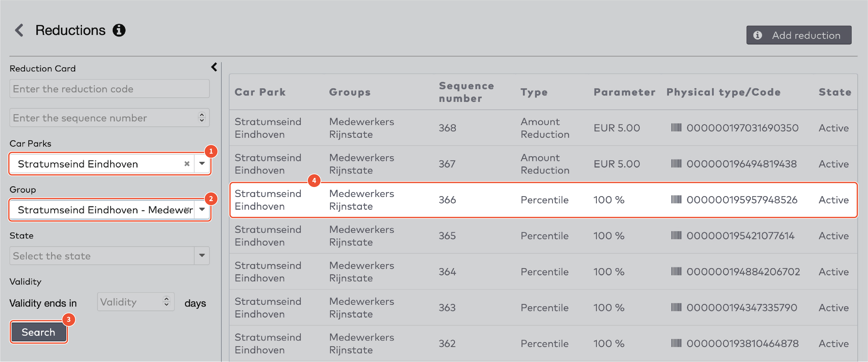This screenshot has height=362, width=868.
Task: Adjust the sequence number stepper arrows
Action: 201,118
